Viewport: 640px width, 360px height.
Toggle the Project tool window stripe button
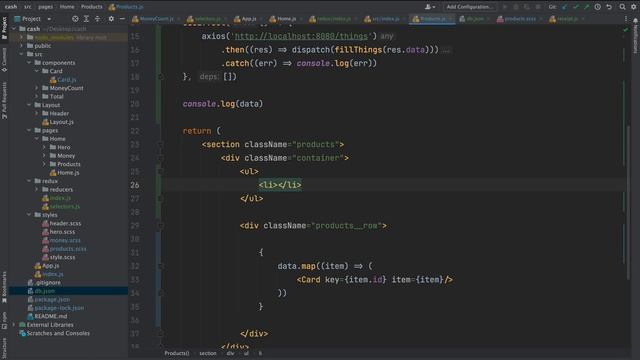(4, 28)
